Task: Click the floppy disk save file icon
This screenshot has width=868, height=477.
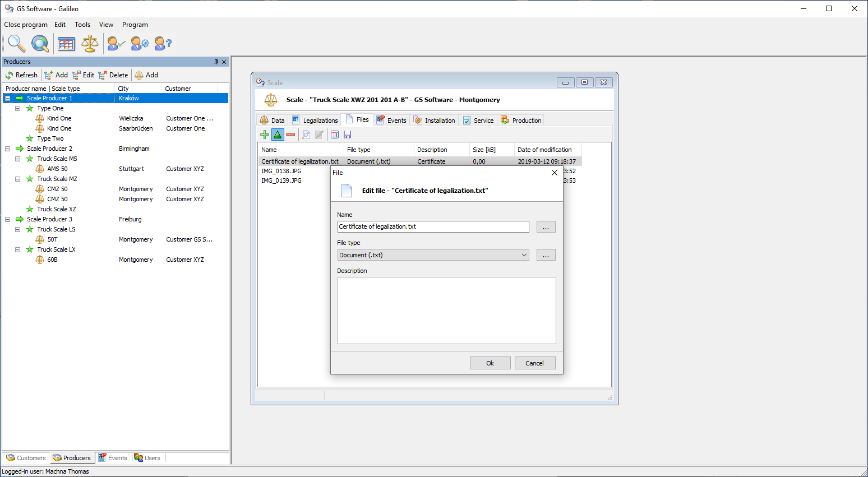Action: pyautogui.click(x=347, y=135)
